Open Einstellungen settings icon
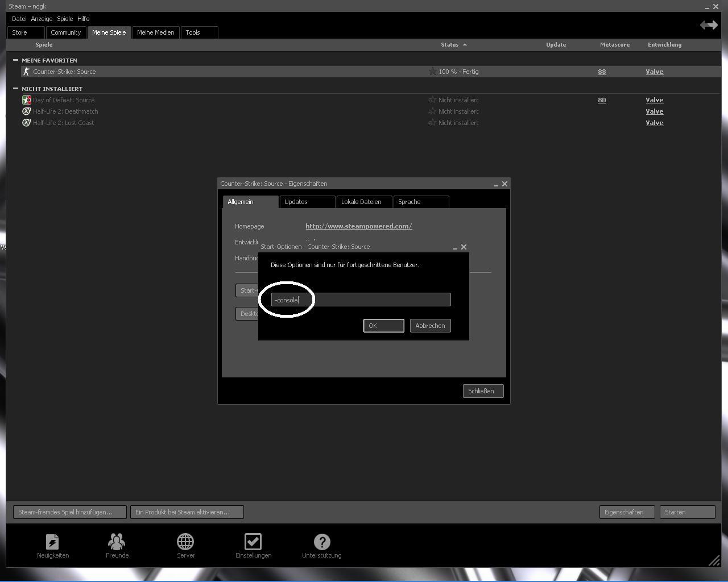 [x=253, y=542]
